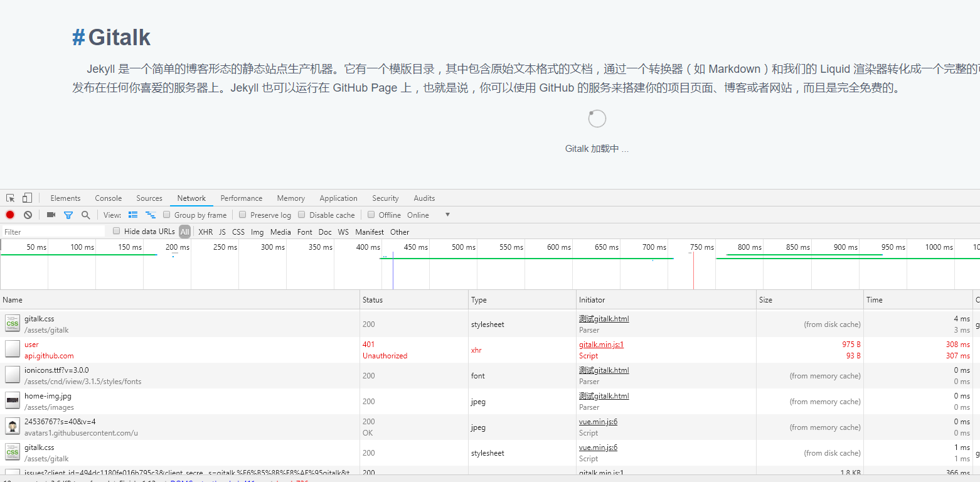Toggle the filter funnel icon
This screenshot has width=980, height=482.
[x=68, y=215]
